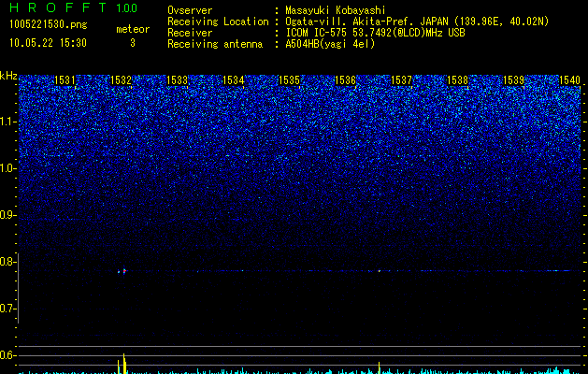Click the 1540 time marker
This screenshot has height=374, width=588.
point(569,80)
